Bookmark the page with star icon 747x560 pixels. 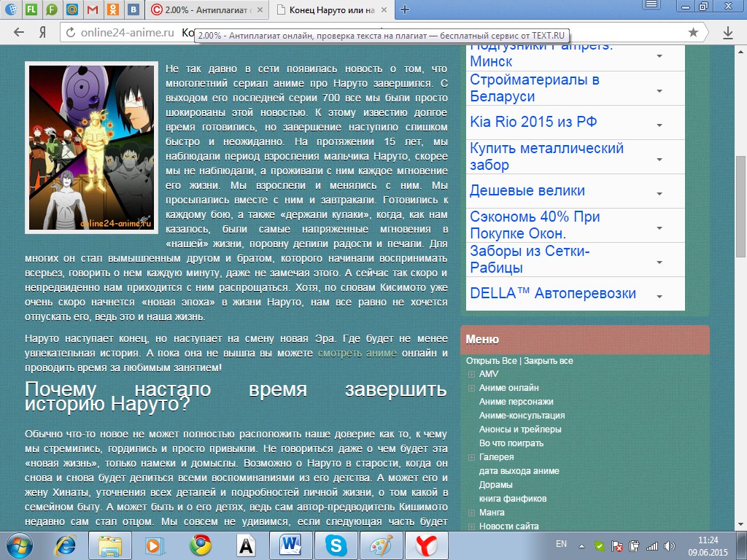coord(693,32)
